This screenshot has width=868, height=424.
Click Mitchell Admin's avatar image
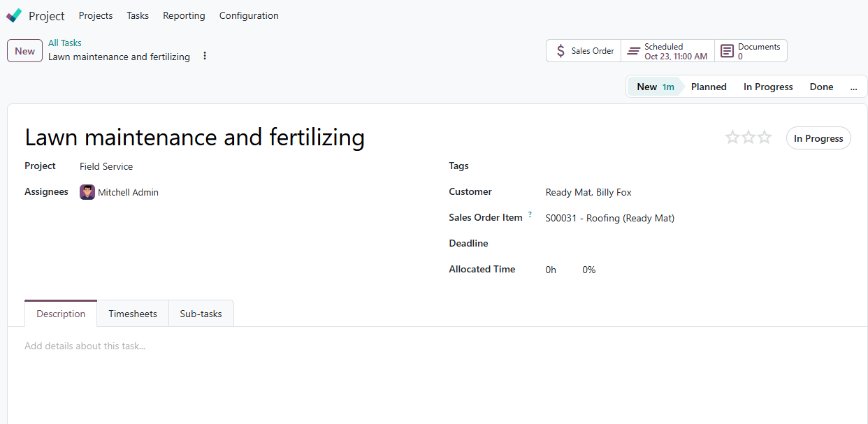pyautogui.click(x=87, y=192)
